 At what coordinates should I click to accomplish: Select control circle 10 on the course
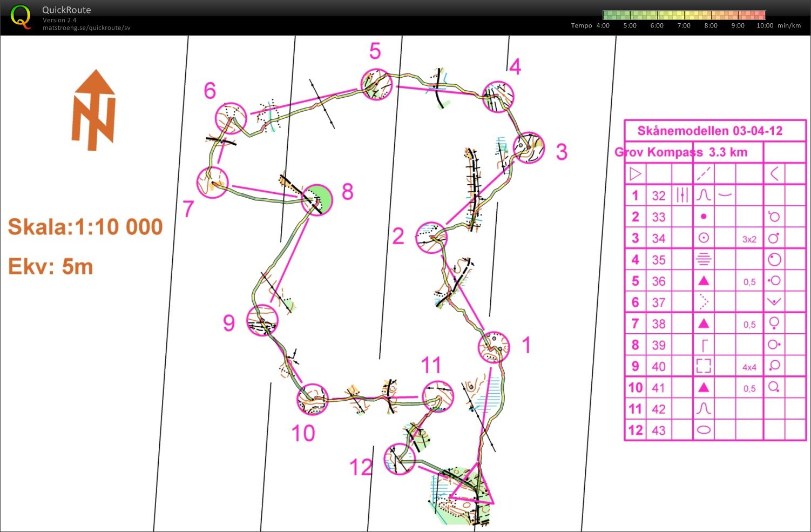point(312,400)
